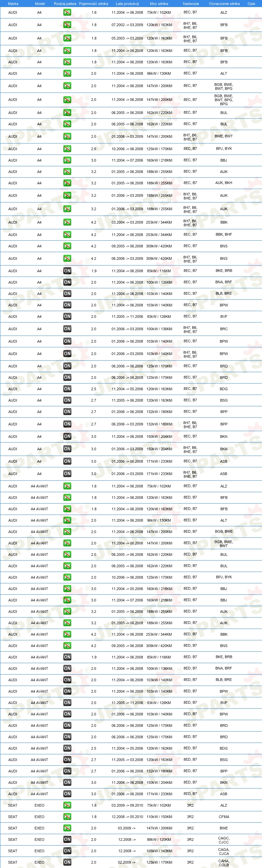Click the 'Opis' column header
This screenshot has height=868, width=262.
(x=251, y=4)
